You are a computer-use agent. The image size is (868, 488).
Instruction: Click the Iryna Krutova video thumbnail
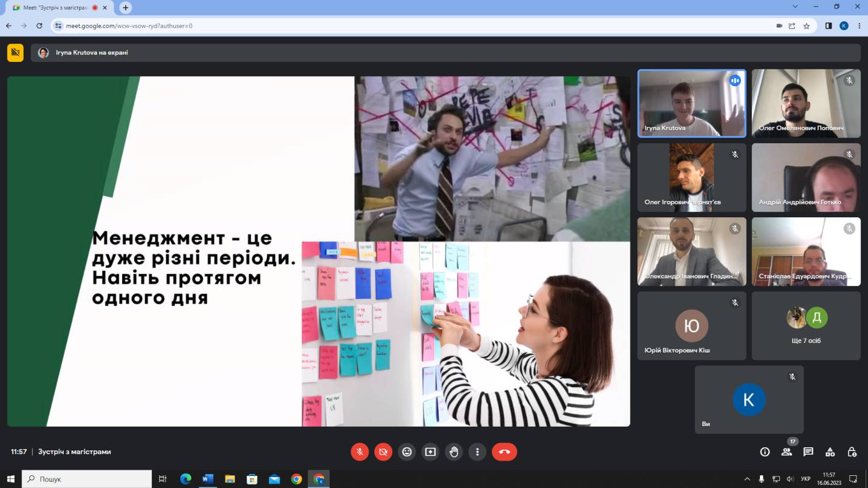tap(692, 103)
